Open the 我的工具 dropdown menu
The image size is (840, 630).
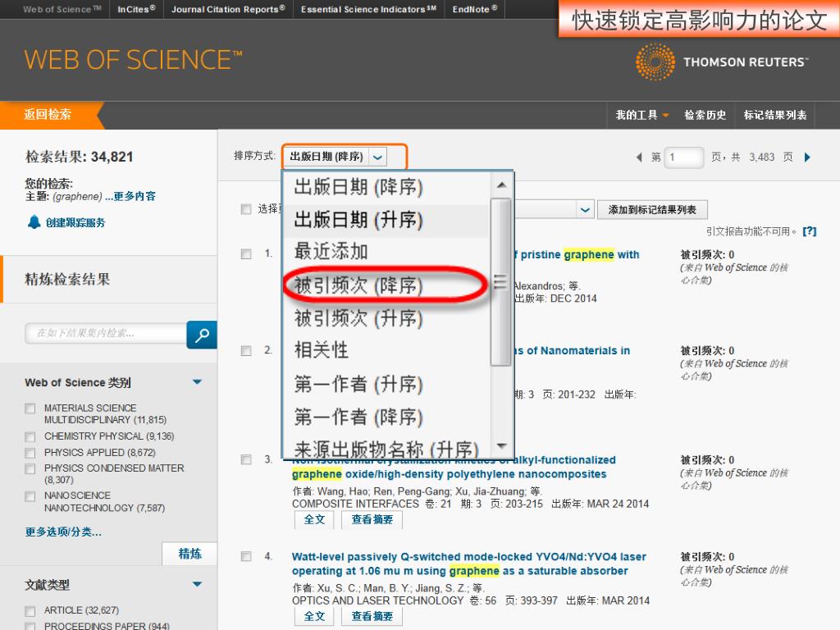[x=641, y=115]
